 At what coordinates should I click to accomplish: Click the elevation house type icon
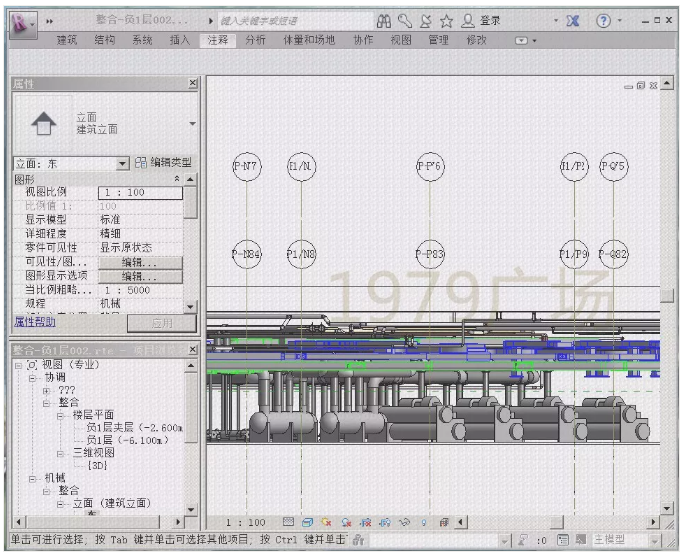43,123
